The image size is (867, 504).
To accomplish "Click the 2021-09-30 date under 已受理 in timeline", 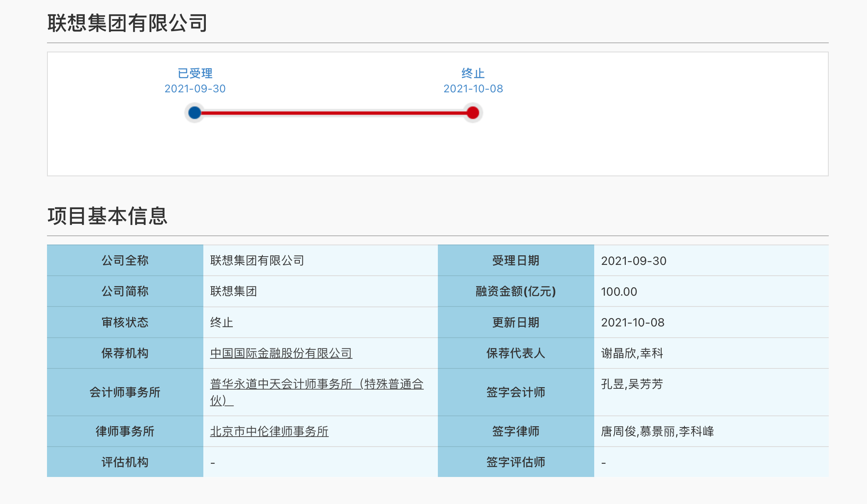I will (195, 89).
